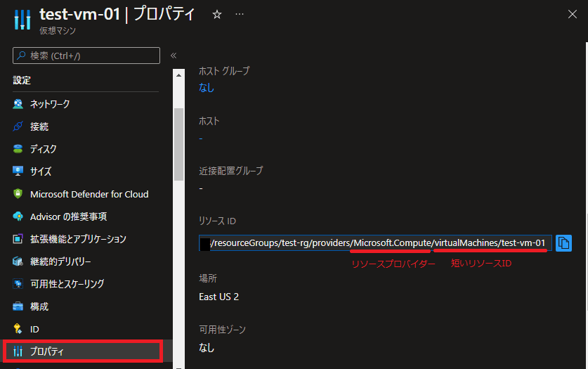This screenshot has width=588, height=369.
Task: Click the identity key icon
Action: click(x=18, y=329)
